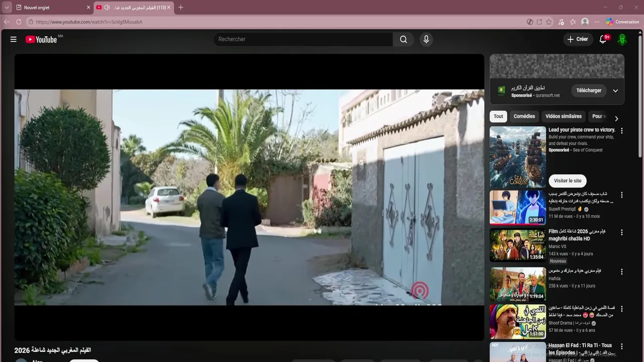Open the YouTube hamburger guide menu

click(14, 39)
